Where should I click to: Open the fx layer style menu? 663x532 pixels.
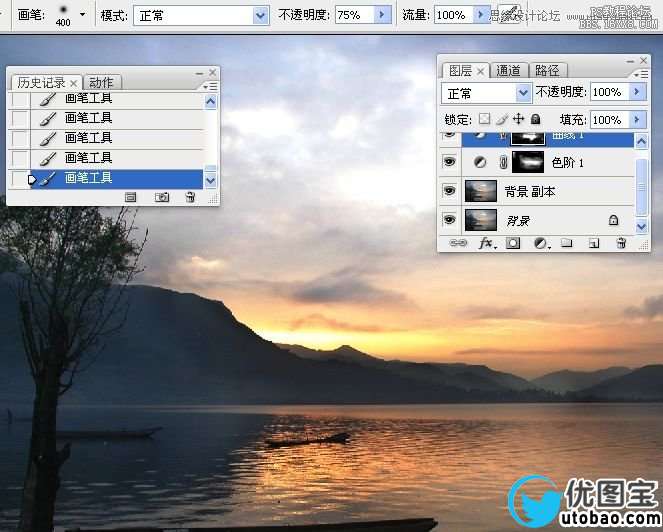tap(487, 243)
